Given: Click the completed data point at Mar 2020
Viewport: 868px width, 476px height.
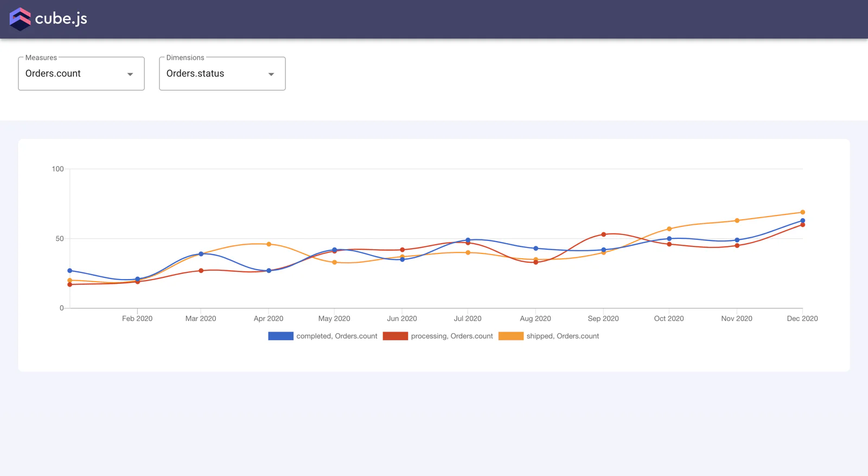Looking at the screenshot, I should pyautogui.click(x=201, y=253).
